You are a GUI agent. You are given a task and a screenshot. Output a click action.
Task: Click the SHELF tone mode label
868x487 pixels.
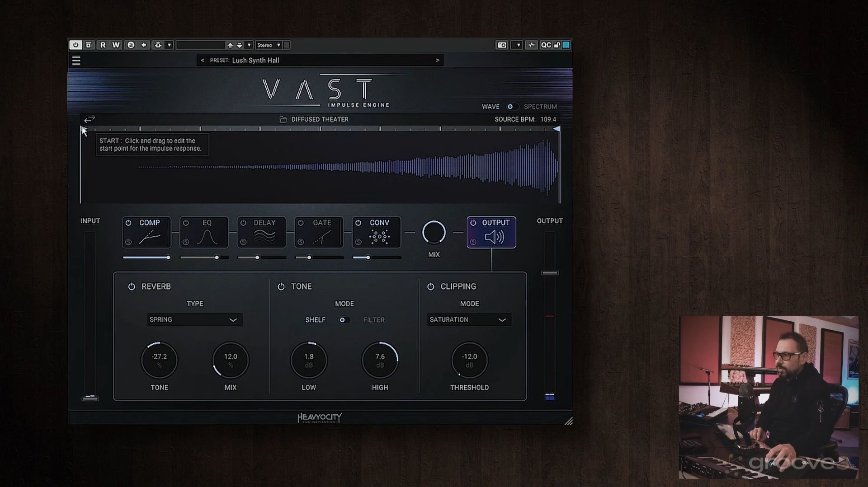[315, 320]
